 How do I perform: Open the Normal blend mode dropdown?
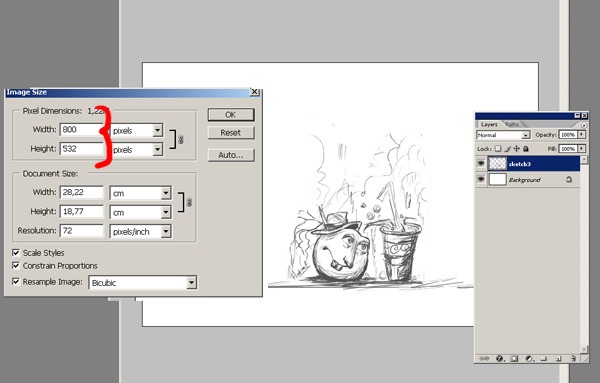click(x=526, y=135)
